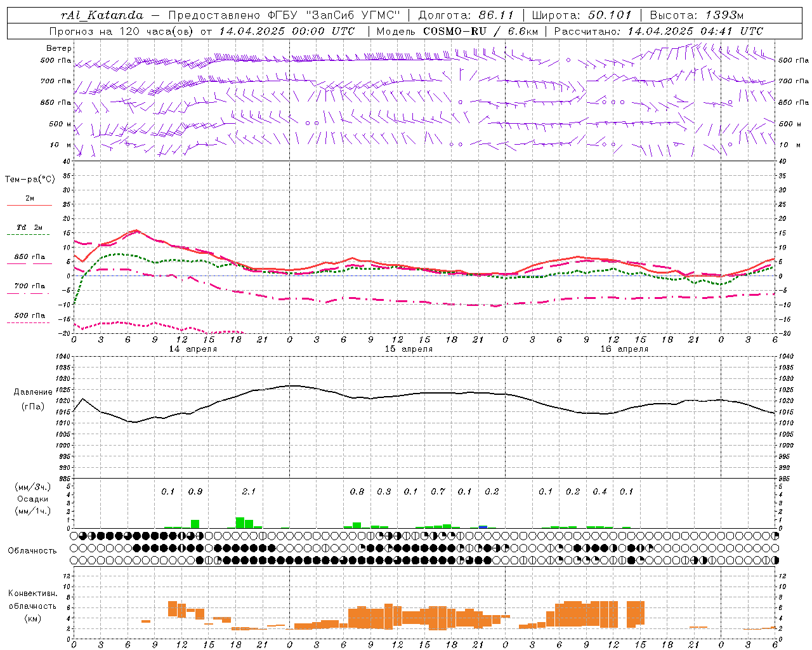Click the 0.9 precipitation value
812x650 pixels.
click(195, 492)
